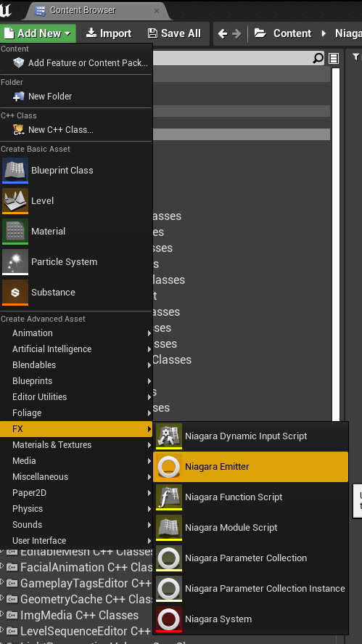Create a Substance asset
This screenshot has width=362, height=644.
76,292
